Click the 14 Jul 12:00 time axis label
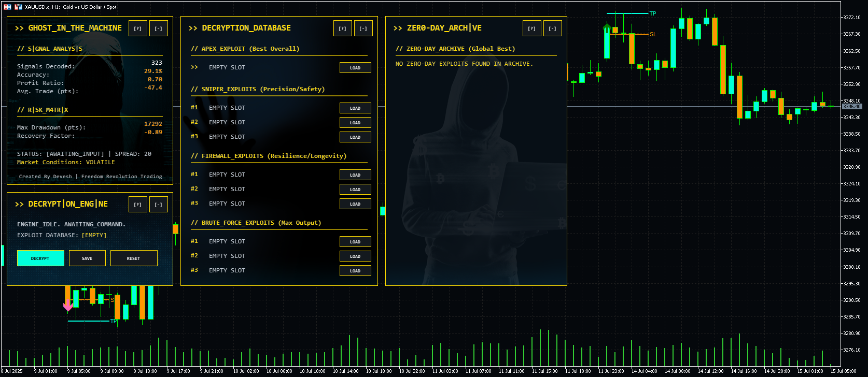This screenshot has height=377, width=868. (x=710, y=371)
